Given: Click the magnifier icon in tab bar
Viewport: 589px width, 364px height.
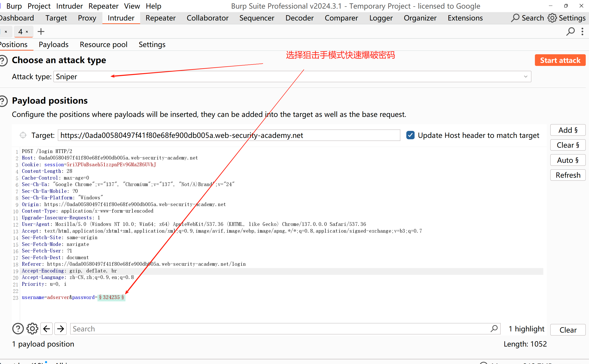Looking at the screenshot, I should tap(570, 31).
